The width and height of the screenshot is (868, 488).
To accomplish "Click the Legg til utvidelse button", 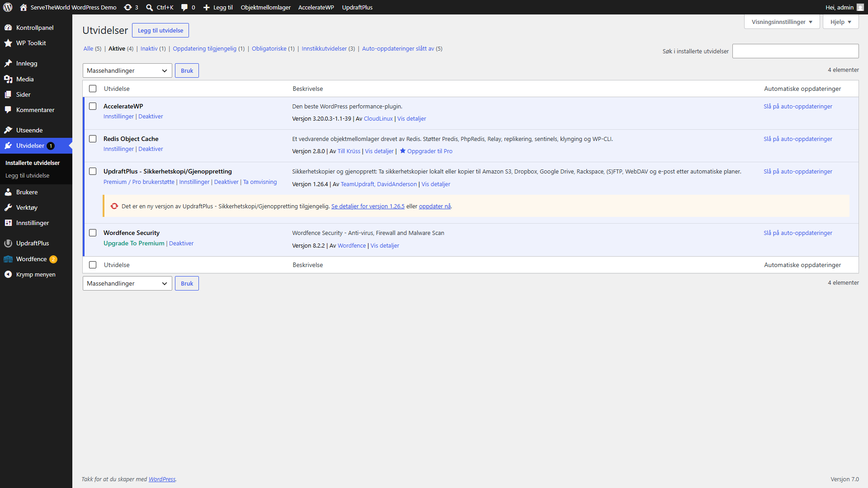I will (x=160, y=30).
